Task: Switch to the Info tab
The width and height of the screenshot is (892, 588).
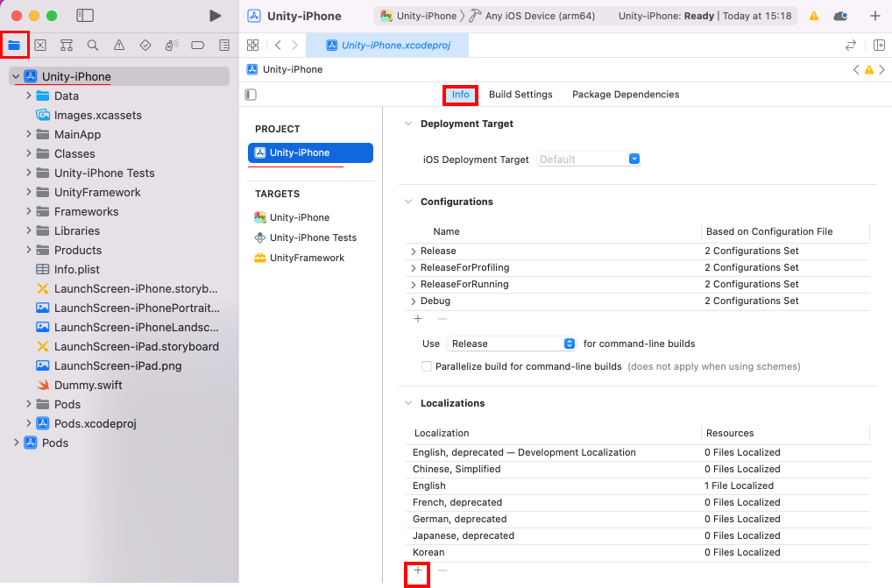Action: coord(460,95)
